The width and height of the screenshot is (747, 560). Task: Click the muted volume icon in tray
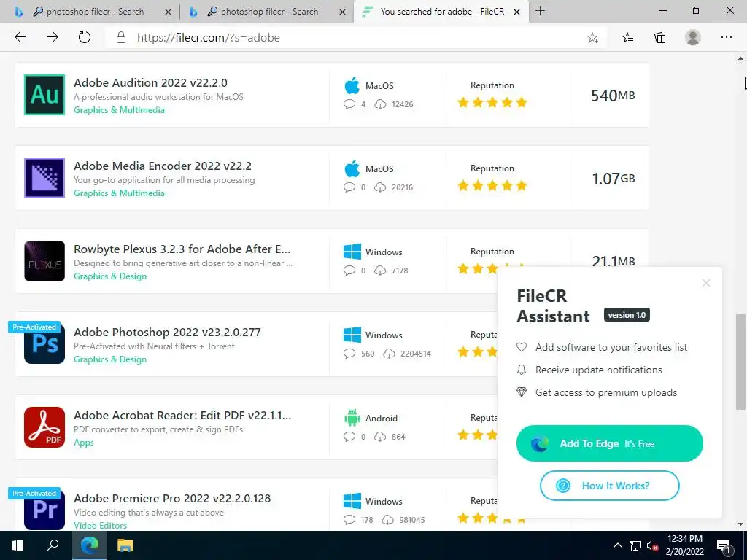pyautogui.click(x=652, y=545)
